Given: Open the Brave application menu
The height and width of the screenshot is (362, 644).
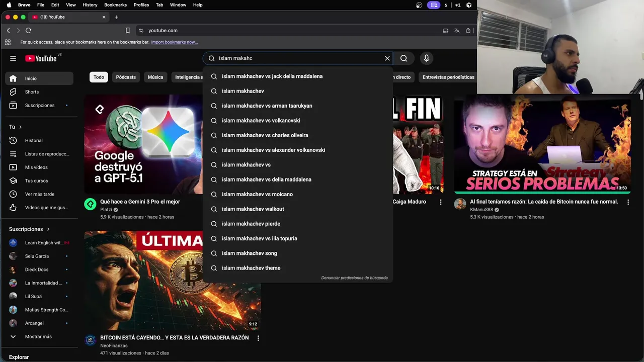Looking at the screenshot, I should 24,5.
